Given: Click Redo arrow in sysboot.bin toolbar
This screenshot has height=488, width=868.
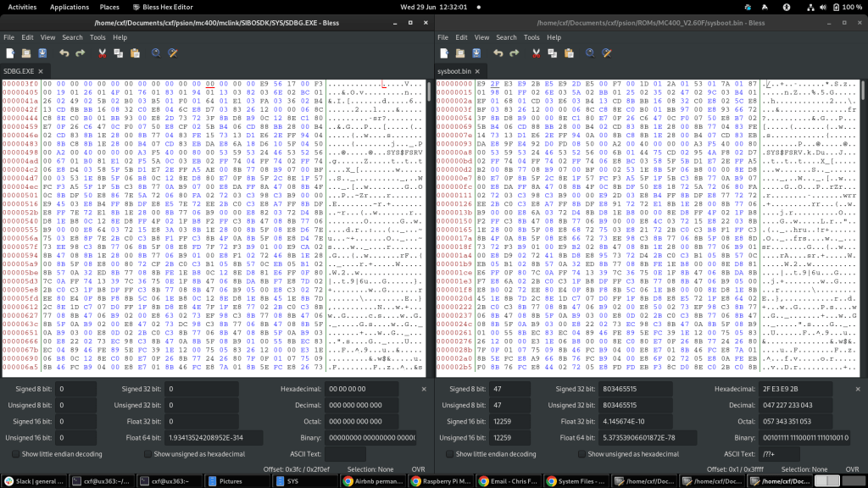Looking at the screenshot, I should pyautogui.click(x=515, y=53).
